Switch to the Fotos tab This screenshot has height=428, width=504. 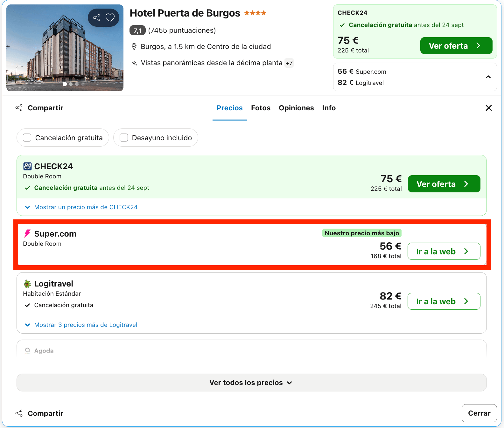tap(261, 108)
